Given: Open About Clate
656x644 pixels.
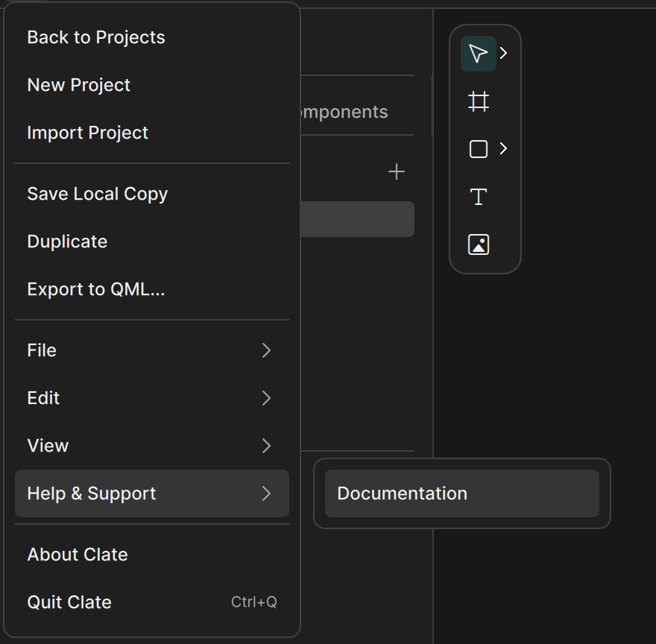Looking at the screenshot, I should pos(152,555).
